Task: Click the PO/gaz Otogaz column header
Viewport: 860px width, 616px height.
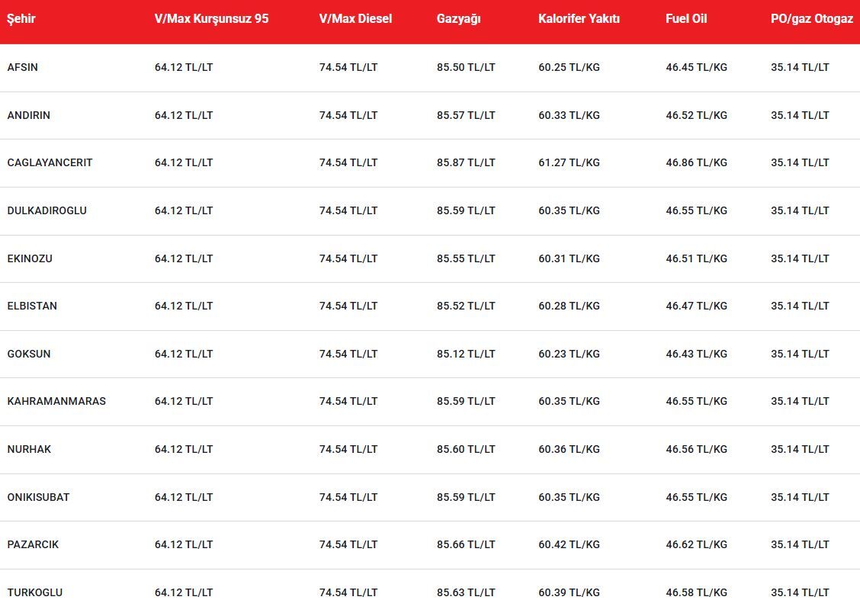Action: (x=811, y=19)
